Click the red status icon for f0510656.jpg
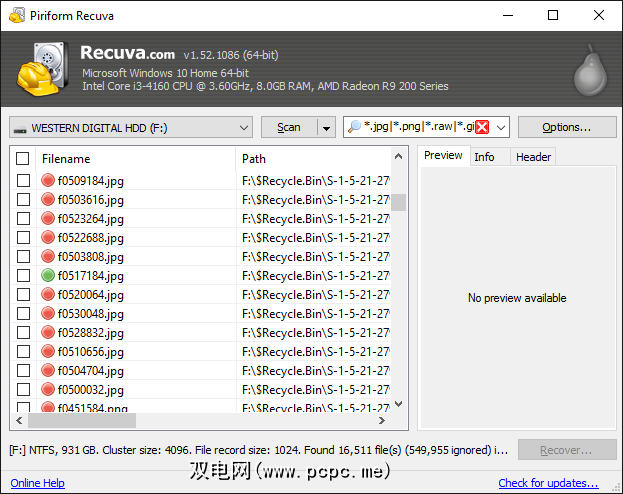Screen dimensions: 623x494 coord(48,351)
